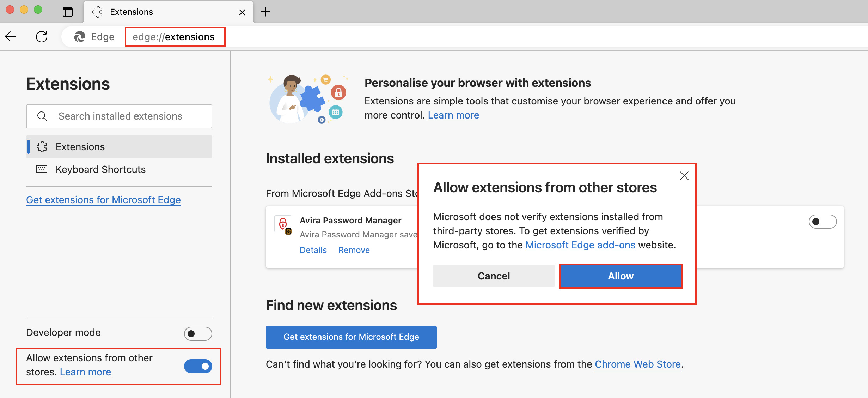
Task: Click the Edge logo in address bar
Action: tap(80, 37)
